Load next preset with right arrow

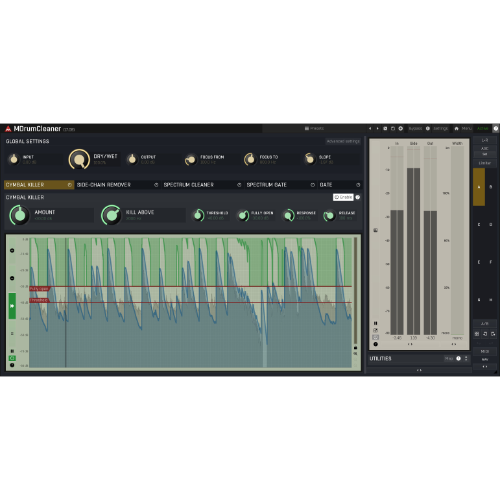(377, 128)
